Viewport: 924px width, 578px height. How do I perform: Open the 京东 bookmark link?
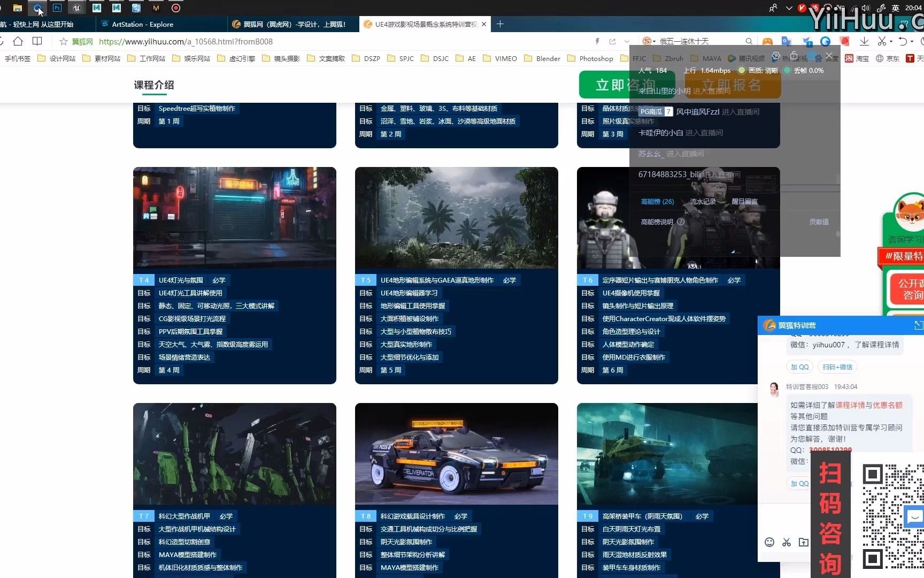tap(888, 58)
